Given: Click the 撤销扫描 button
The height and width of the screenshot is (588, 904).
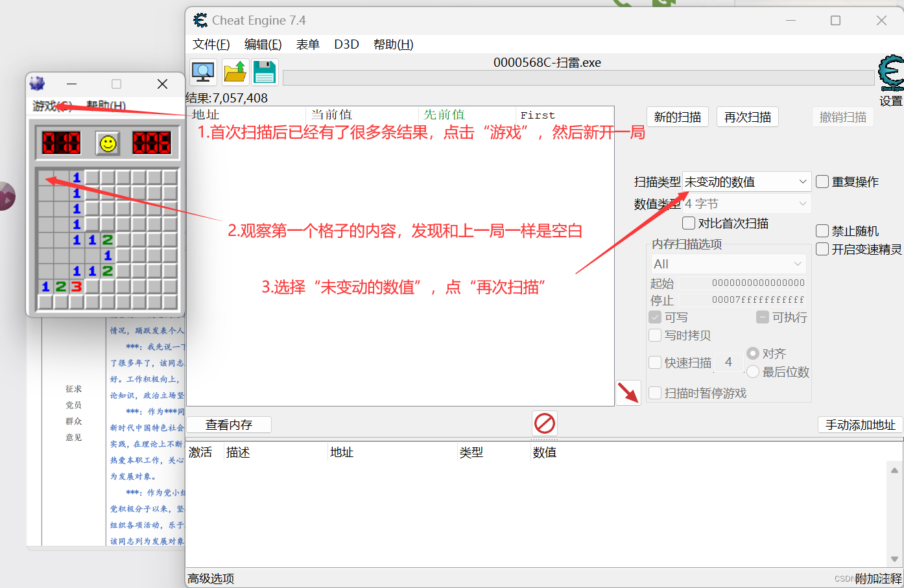Looking at the screenshot, I should [843, 117].
